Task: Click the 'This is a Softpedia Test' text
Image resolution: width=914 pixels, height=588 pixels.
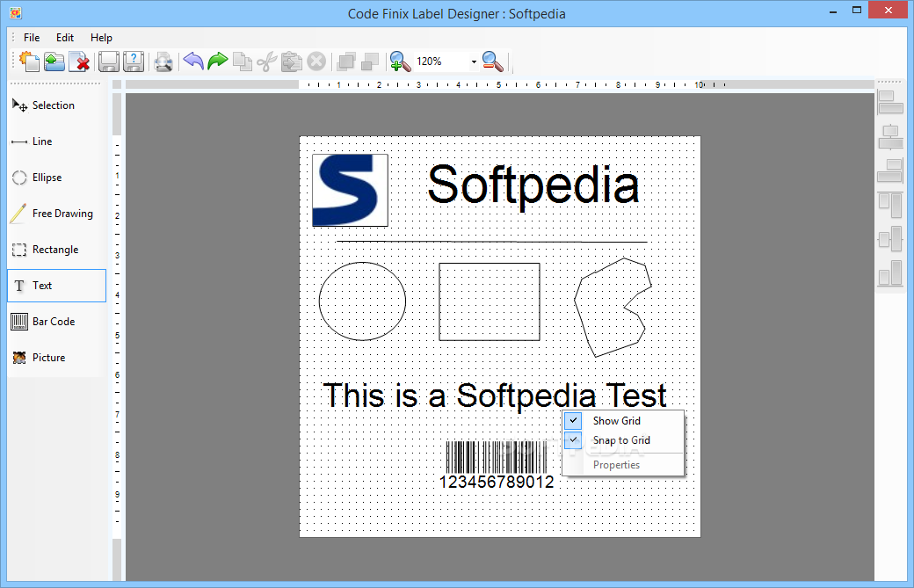Action: coord(494,396)
